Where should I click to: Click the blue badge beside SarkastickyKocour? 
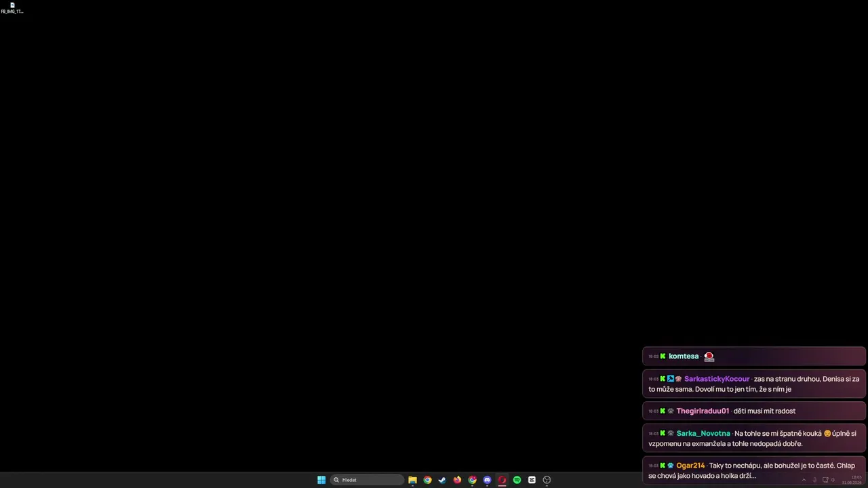pos(671,379)
